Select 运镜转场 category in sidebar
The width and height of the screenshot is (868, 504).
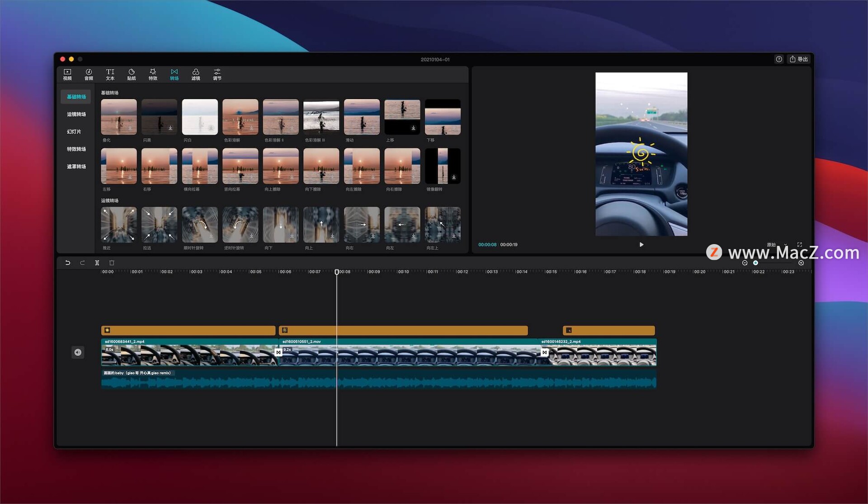pyautogui.click(x=76, y=114)
